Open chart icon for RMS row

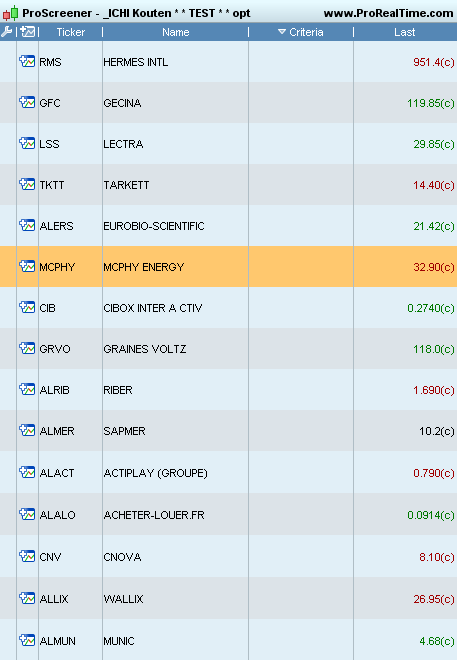[x=27, y=61]
